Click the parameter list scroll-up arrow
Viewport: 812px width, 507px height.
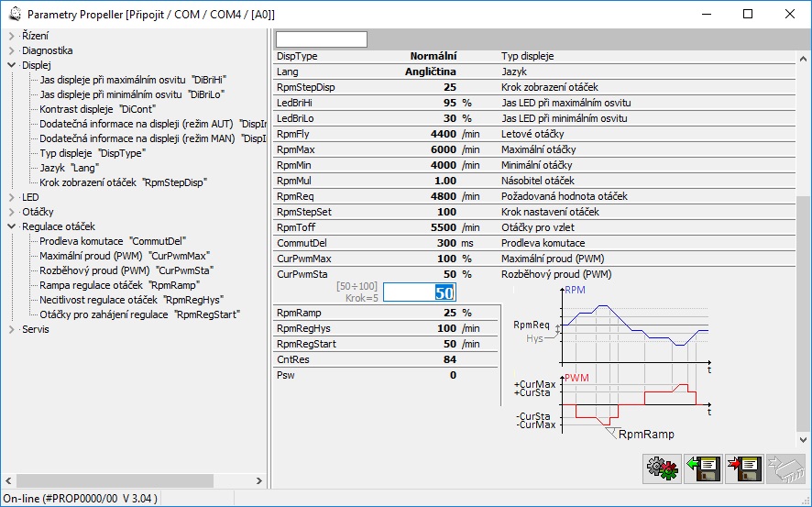coord(803,59)
